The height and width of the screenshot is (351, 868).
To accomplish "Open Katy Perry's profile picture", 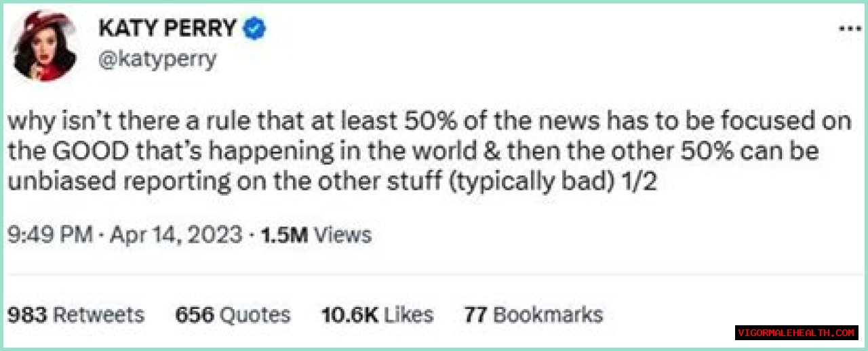I will pyautogui.click(x=45, y=45).
